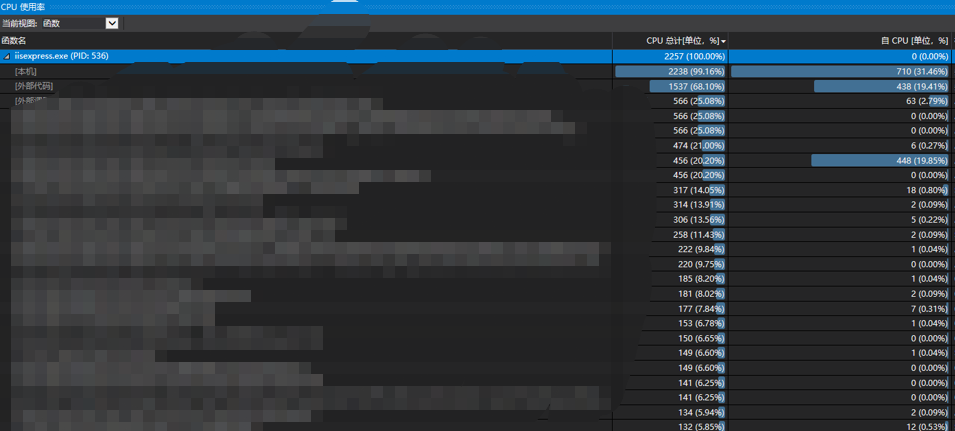The height and width of the screenshot is (431, 955).
Task: Open the 当前视图 dropdown showing 函数
Action: tap(80, 23)
